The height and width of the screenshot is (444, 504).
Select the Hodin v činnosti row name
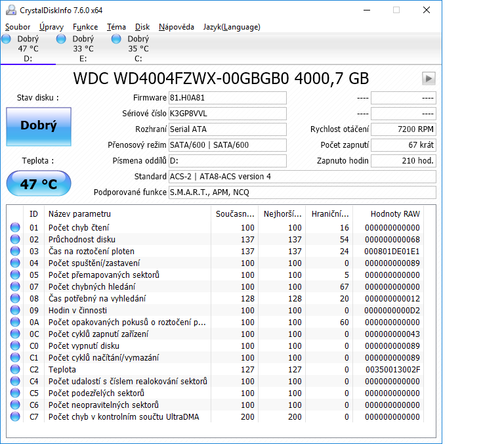(77, 311)
